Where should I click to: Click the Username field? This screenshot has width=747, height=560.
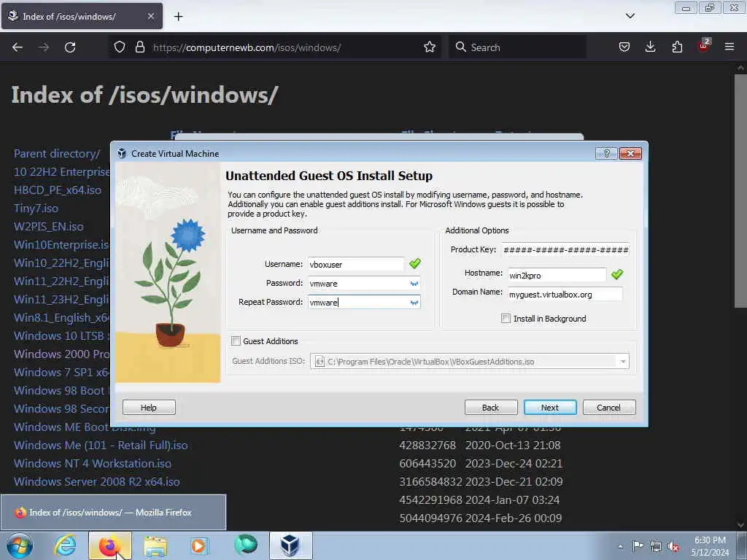click(x=355, y=264)
